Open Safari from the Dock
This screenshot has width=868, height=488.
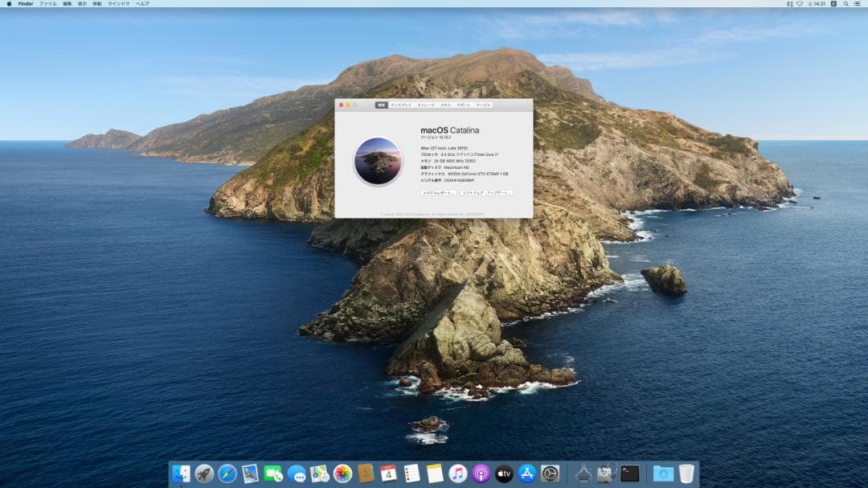point(227,472)
